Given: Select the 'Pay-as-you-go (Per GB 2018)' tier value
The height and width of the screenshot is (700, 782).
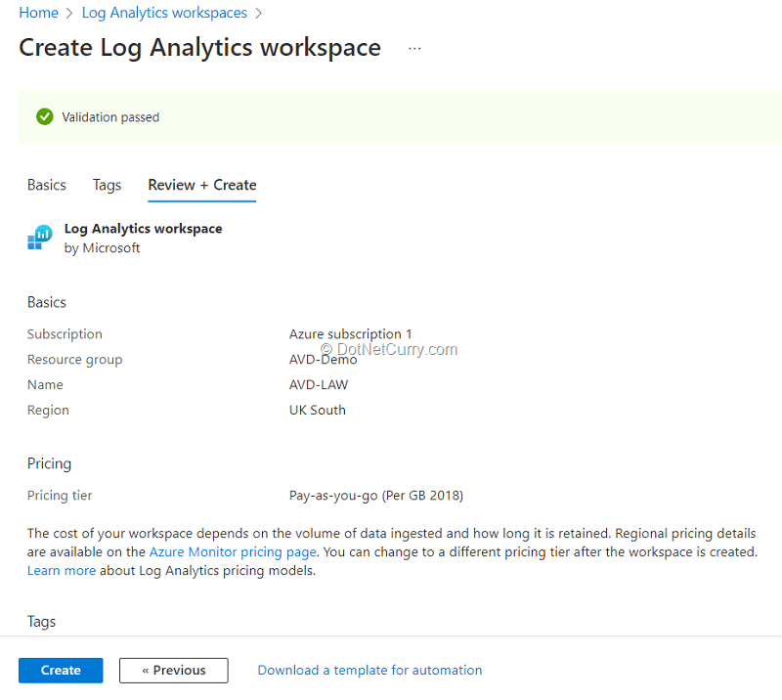Looking at the screenshot, I should coord(376,496).
